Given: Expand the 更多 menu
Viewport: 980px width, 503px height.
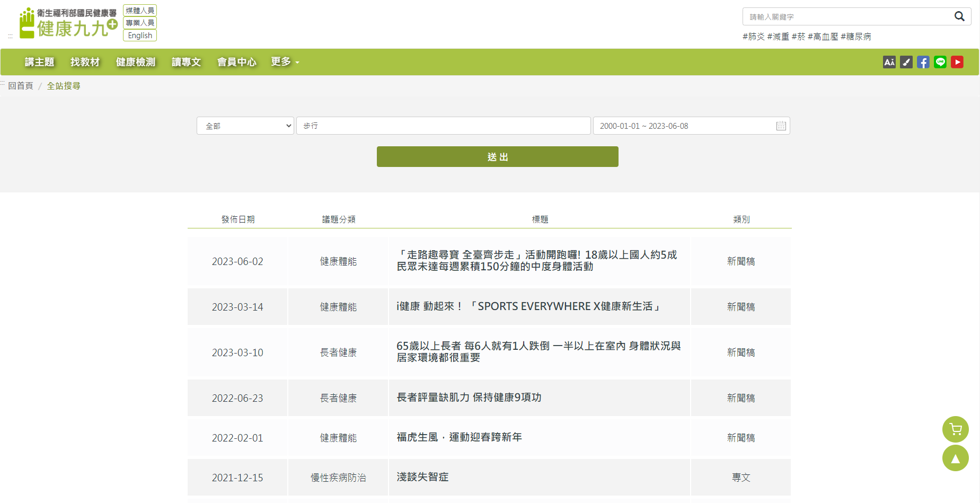Looking at the screenshot, I should click(285, 62).
